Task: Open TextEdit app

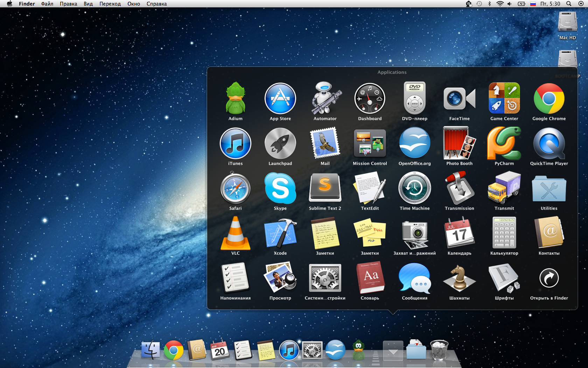Action: (x=370, y=188)
